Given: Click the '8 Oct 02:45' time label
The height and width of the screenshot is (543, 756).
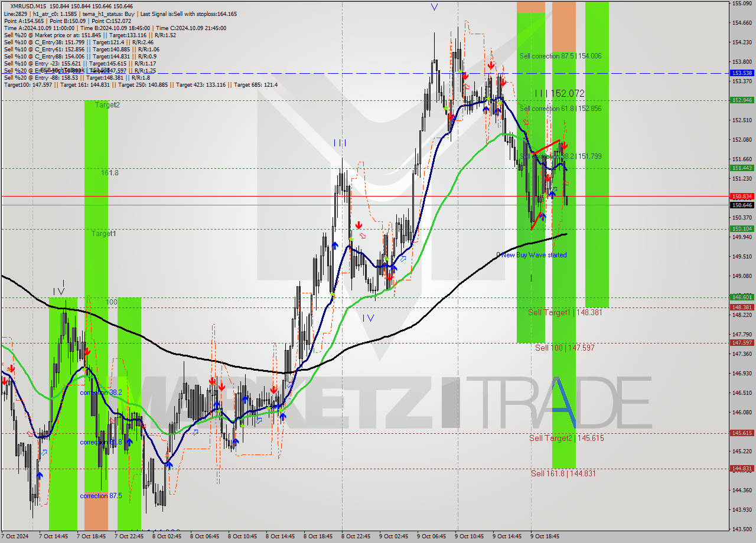Looking at the screenshot, I should click(x=167, y=537).
